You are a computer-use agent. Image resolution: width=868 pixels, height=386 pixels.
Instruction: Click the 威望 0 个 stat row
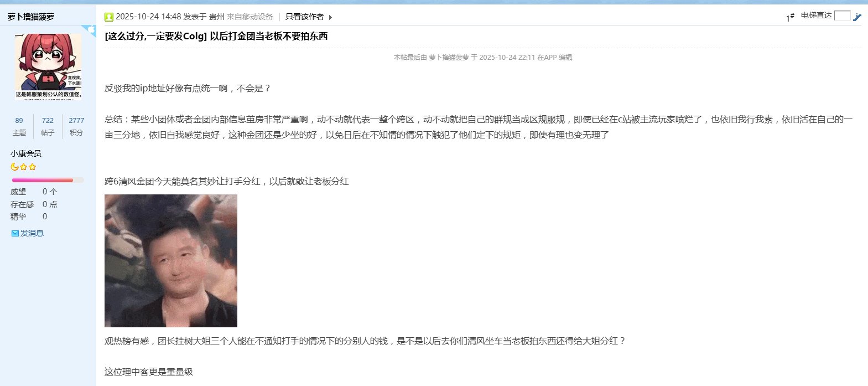(34, 192)
